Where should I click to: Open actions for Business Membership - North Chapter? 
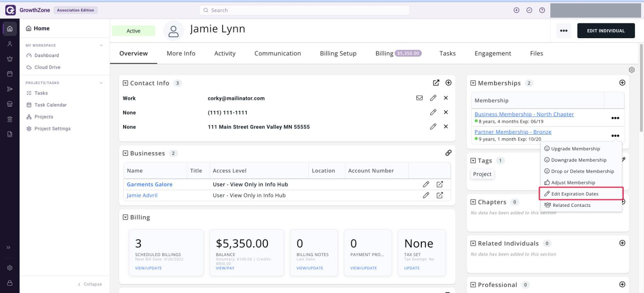coord(615,118)
